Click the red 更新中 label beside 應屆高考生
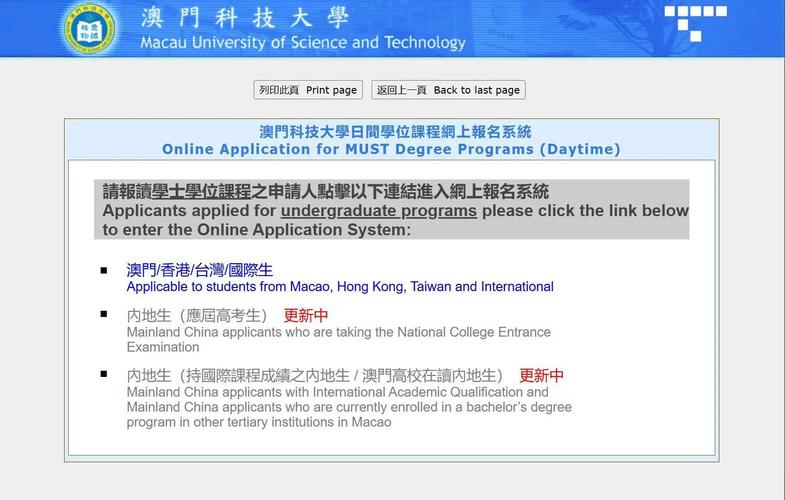The image size is (785, 500). click(306, 316)
